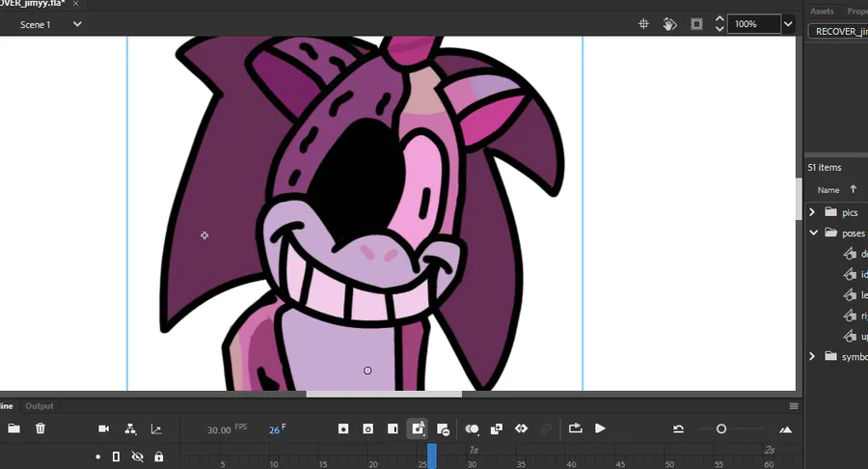Screen dimensions: 868x469
Task: Toggle the Loop playback button
Action: [575, 428]
